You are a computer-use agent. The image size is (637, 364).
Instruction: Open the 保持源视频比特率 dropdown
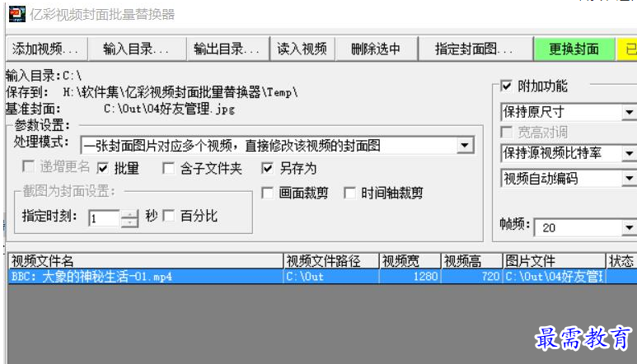tap(630, 153)
